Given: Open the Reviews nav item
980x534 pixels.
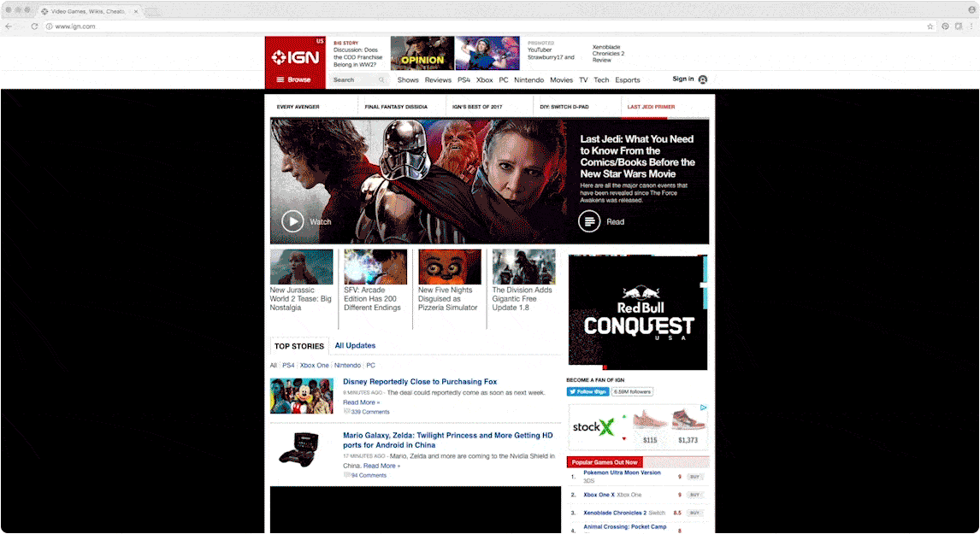Looking at the screenshot, I should (438, 80).
